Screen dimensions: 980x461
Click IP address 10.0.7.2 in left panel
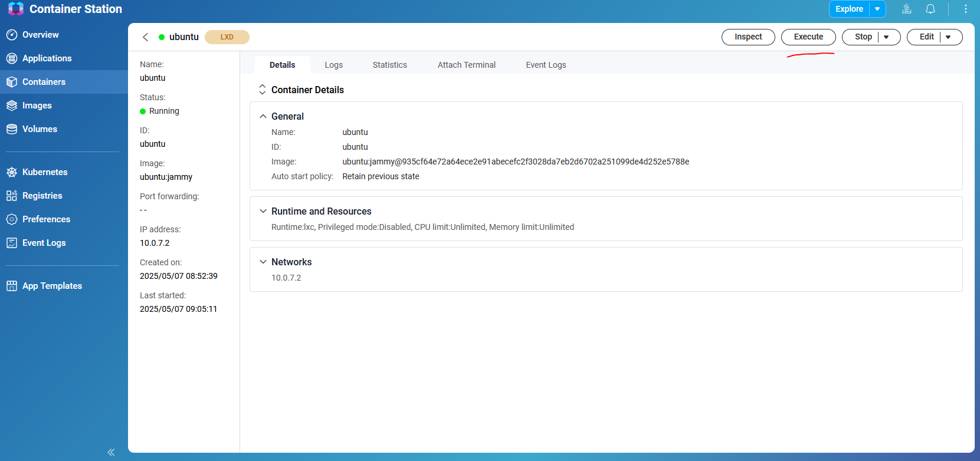tap(155, 243)
